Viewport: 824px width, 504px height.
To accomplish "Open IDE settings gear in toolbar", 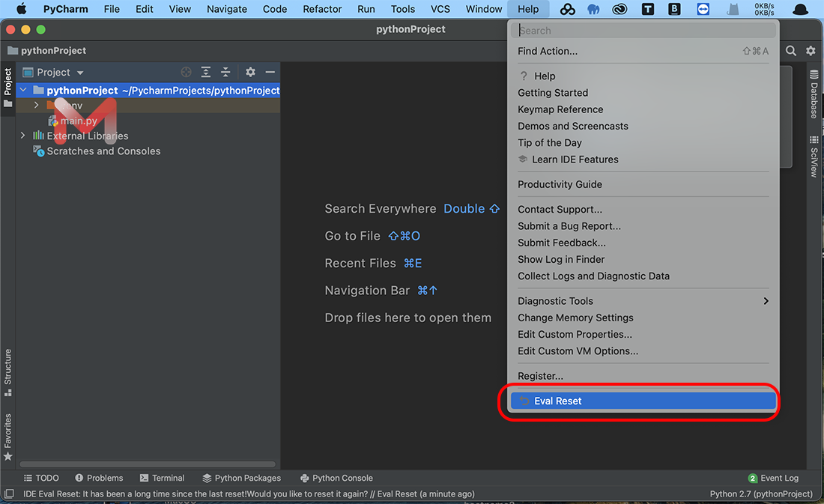I will (x=811, y=50).
